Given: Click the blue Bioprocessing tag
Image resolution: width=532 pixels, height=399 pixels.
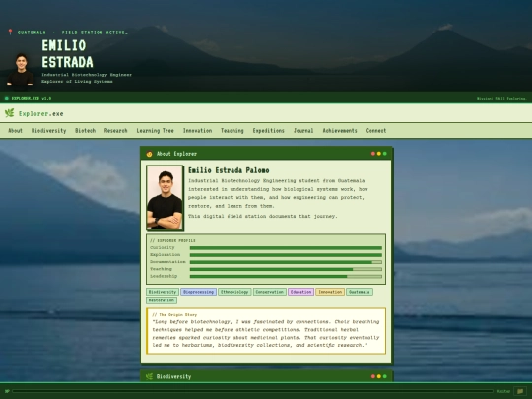Looking at the screenshot, I should (x=198, y=292).
